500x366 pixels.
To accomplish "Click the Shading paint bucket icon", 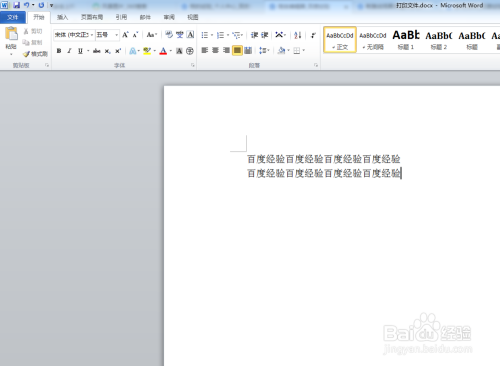I will pos(281,50).
